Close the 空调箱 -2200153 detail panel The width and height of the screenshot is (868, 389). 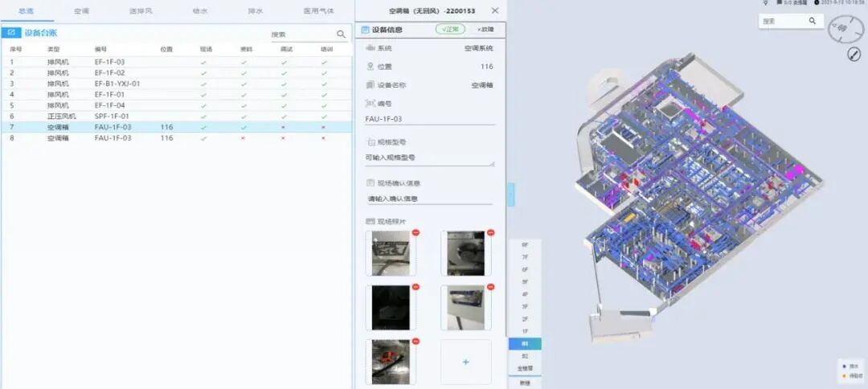pos(495,10)
